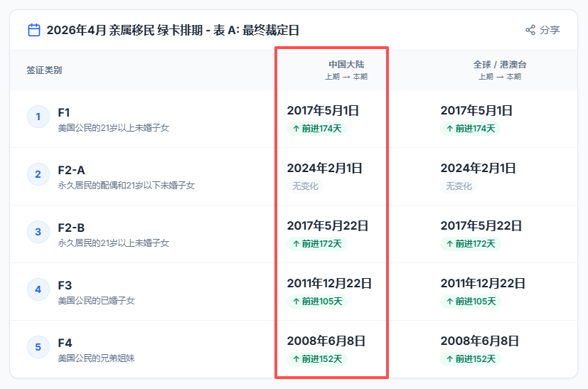Viewport: 588px width, 389px height.
Task: Click 前进174天 badge in 中国大陆 column
Action: pyautogui.click(x=317, y=129)
